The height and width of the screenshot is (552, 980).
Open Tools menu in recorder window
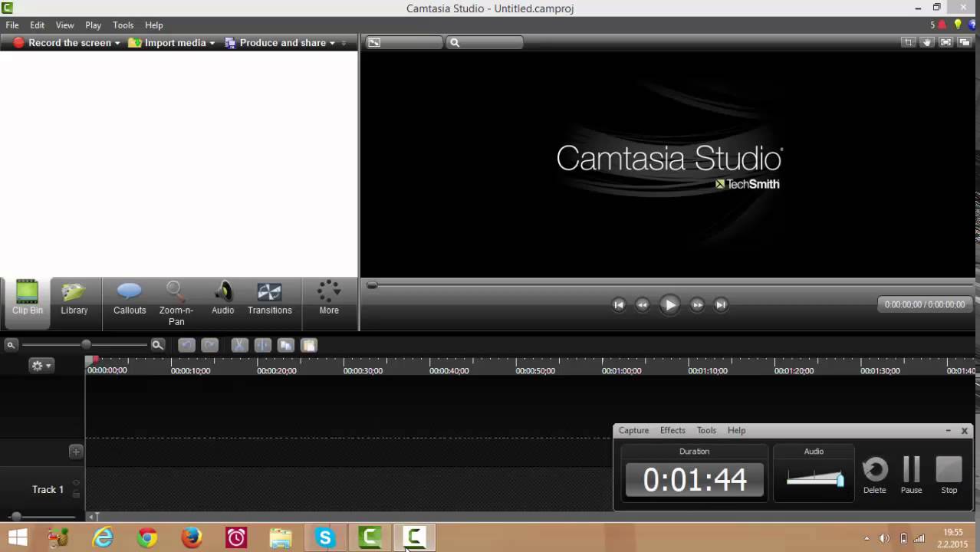coord(706,430)
